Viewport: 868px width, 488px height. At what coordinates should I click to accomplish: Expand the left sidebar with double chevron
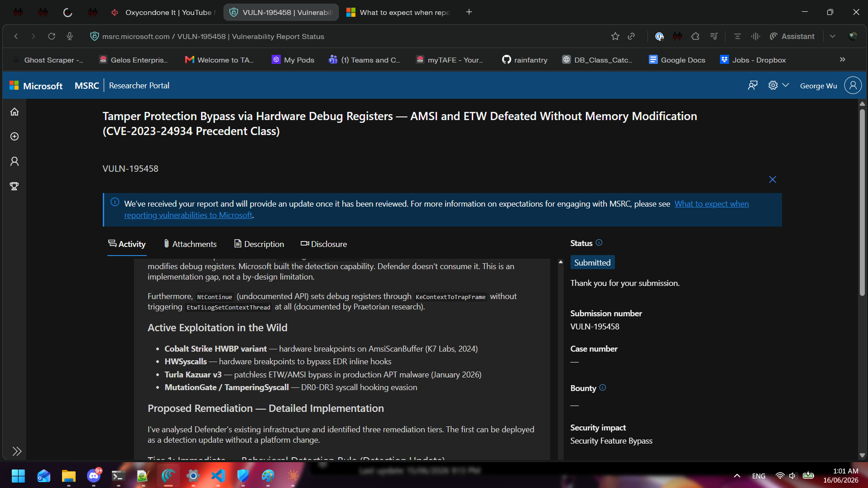tap(17, 451)
